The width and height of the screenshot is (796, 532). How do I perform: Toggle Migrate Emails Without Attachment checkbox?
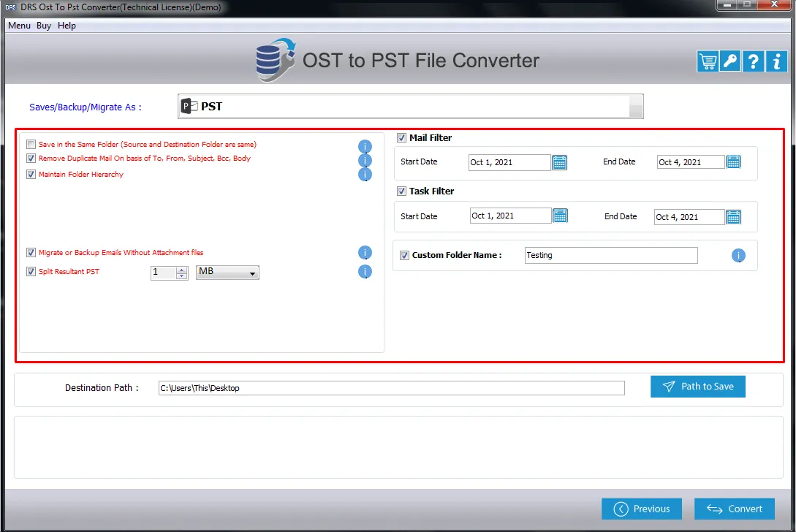[31, 252]
